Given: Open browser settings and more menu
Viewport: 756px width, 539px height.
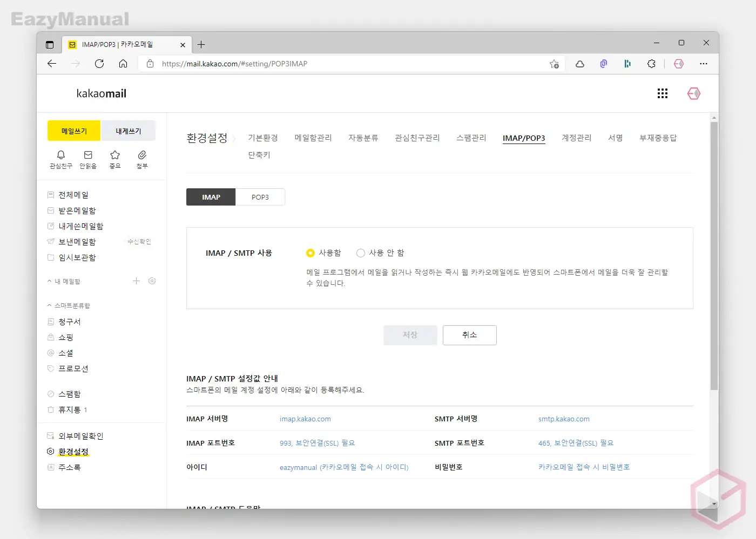Looking at the screenshot, I should [x=703, y=64].
